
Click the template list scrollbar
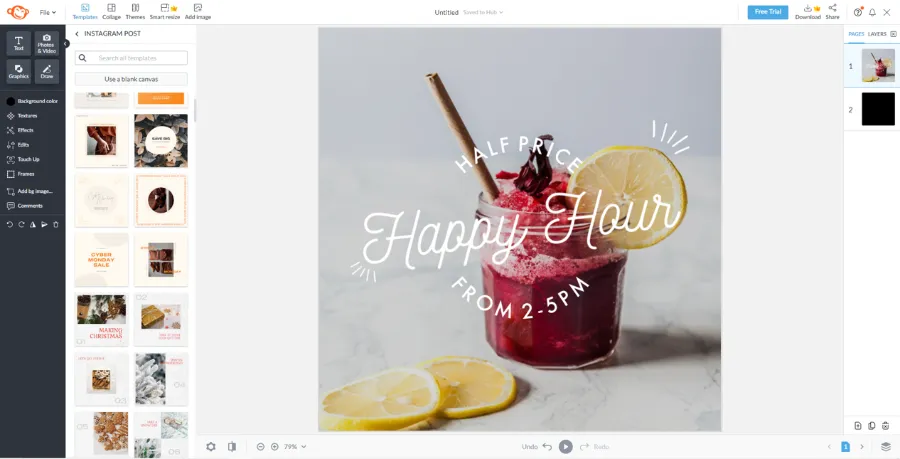point(195,110)
